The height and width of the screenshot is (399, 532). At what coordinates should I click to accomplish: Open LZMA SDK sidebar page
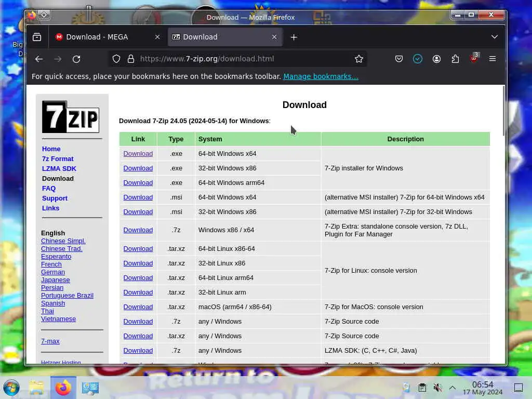(x=59, y=169)
